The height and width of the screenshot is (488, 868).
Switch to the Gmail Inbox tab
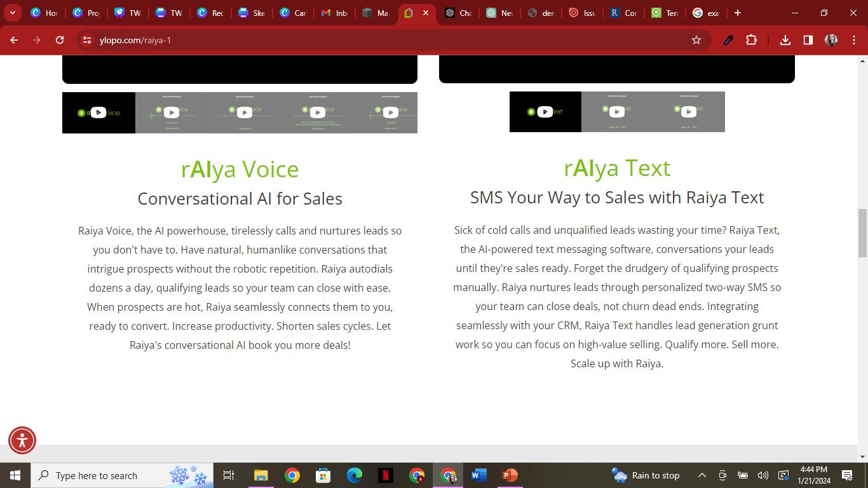pyautogui.click(x=335, y=13)
